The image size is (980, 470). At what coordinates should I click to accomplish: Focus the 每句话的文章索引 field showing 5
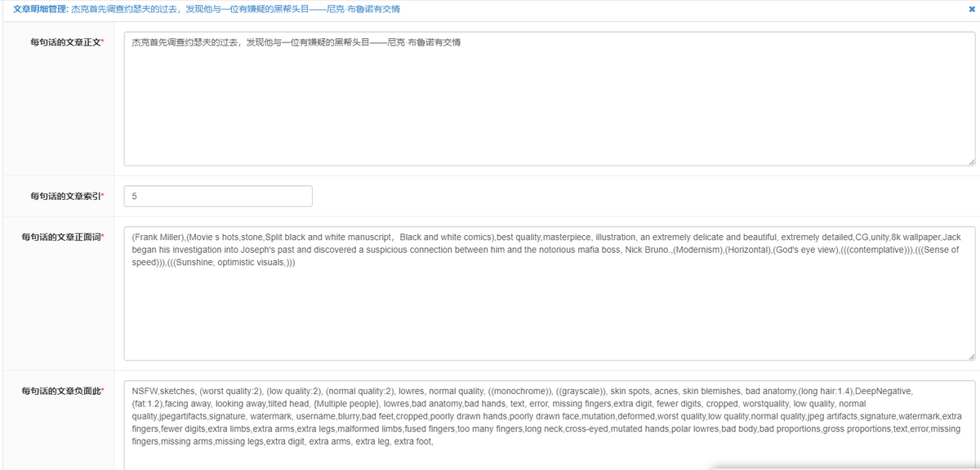[x=218, y=196]
